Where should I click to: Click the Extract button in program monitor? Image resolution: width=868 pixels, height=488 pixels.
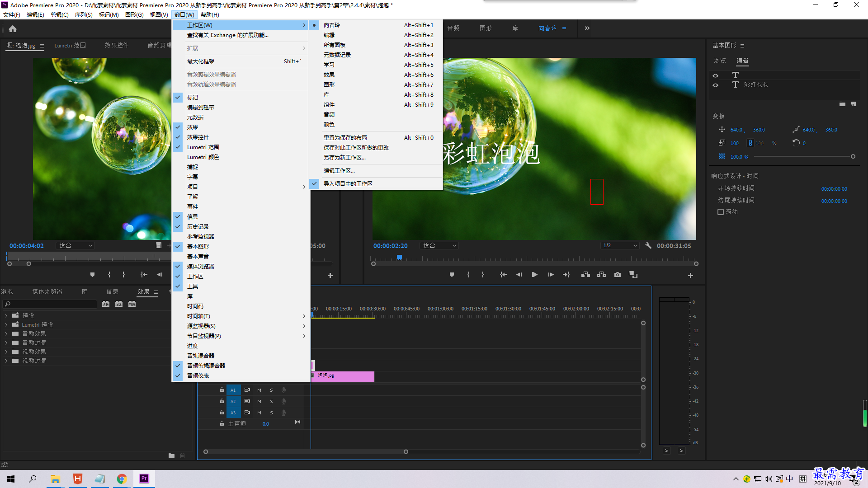pos(601,275)
